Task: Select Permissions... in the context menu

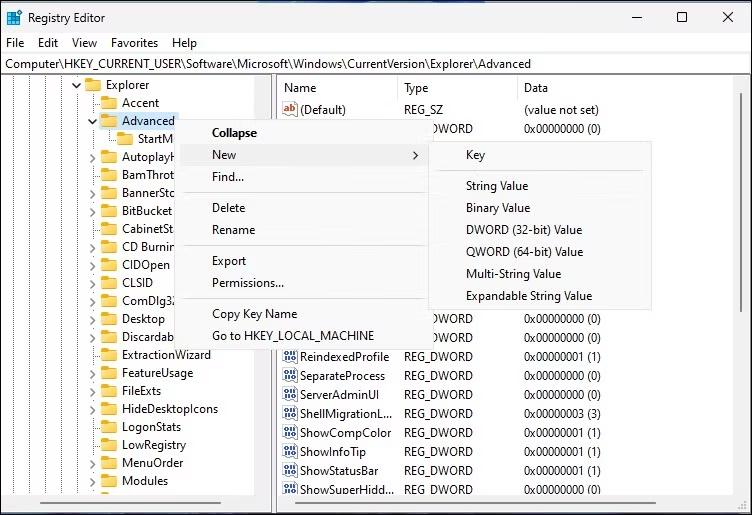Action: [248, 283]
